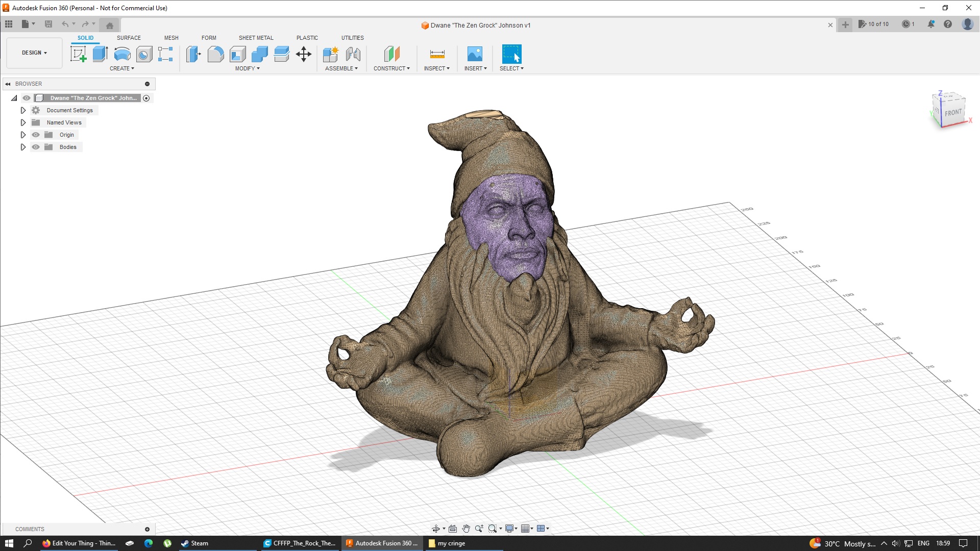Viewport: 980px width, 551px height.
Task: Open the data panel grid icon
Action: (x=9, y=24)
